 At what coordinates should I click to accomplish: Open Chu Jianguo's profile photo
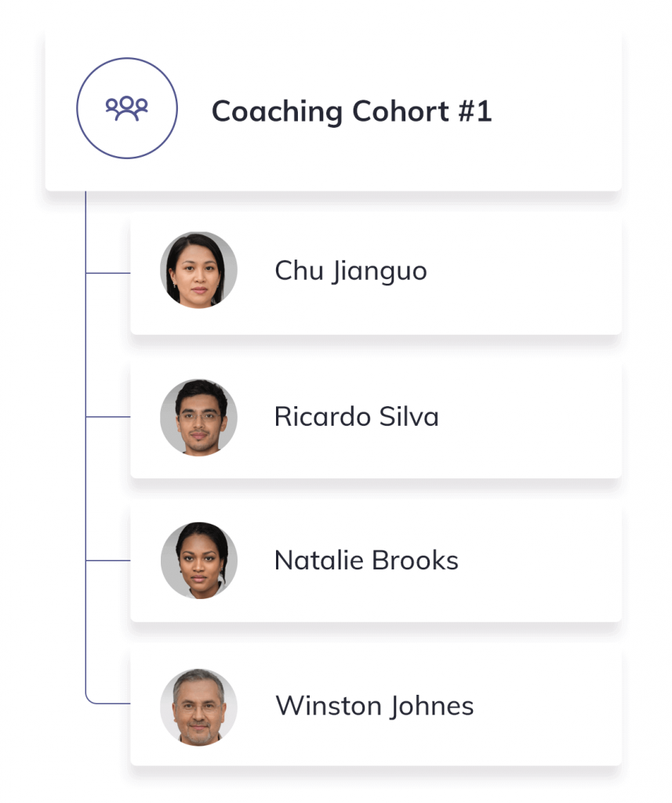click(x=198, y=270)
